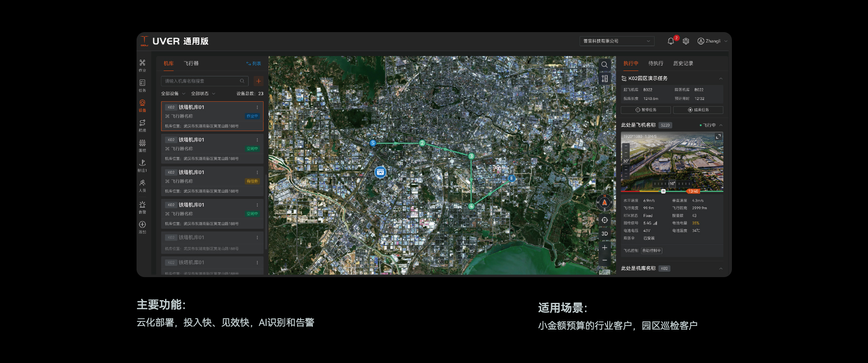Click the compass to reset north
This screenshot has width=868, height=363.
pyautogui.click(x=604, y=203)
